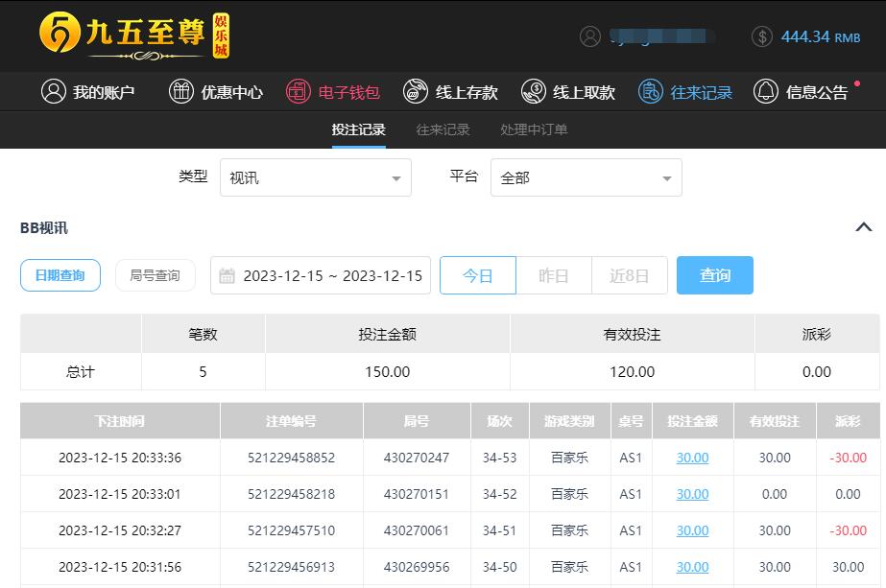Open 我的账户 account icon
The image size is (886, 588).
coord(53,92)
